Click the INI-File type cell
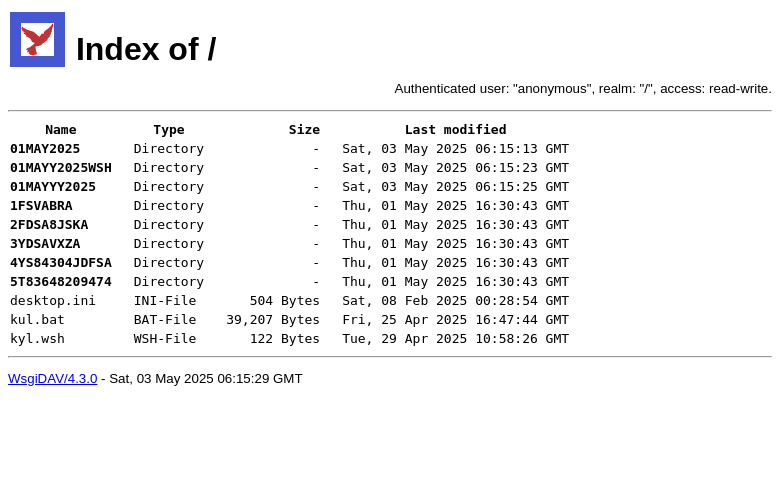Image resolution: width=780 pixels, height=493 pixels. pos(165,300)
